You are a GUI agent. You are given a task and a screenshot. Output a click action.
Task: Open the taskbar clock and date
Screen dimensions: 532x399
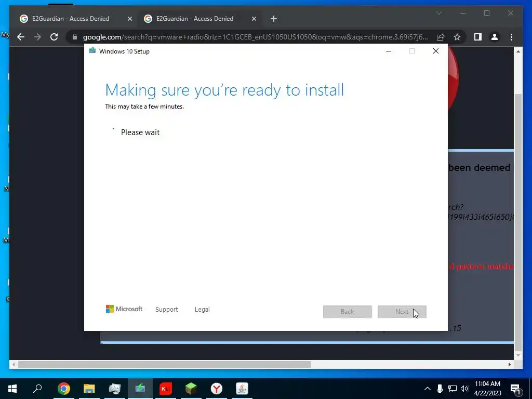487,389
